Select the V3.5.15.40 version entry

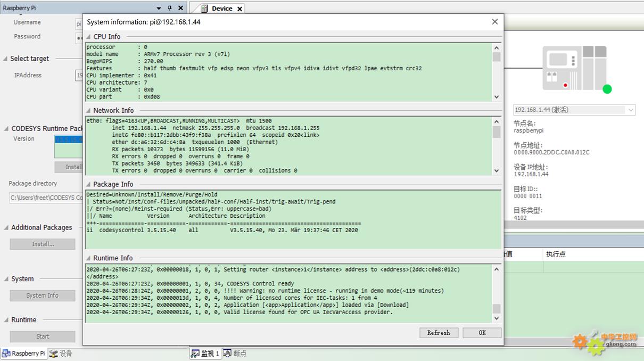coord(69,140)
